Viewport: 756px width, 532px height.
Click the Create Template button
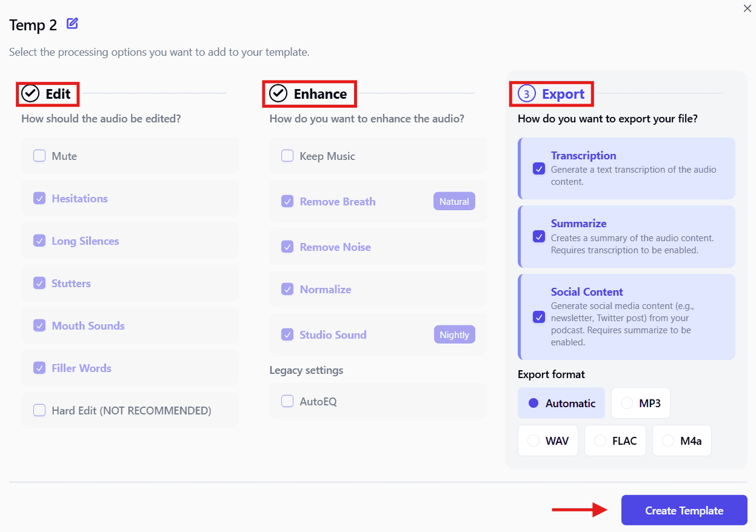[684, 510]
